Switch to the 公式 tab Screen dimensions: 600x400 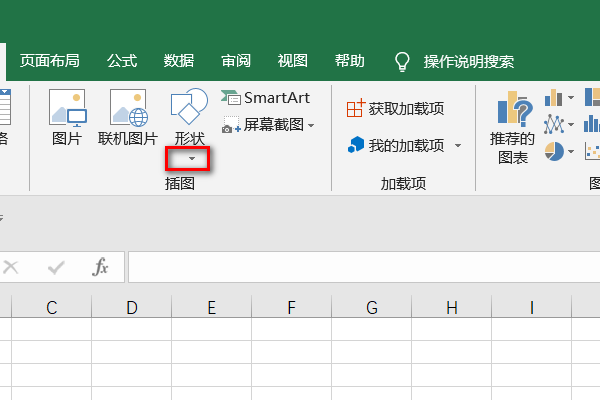122,61
